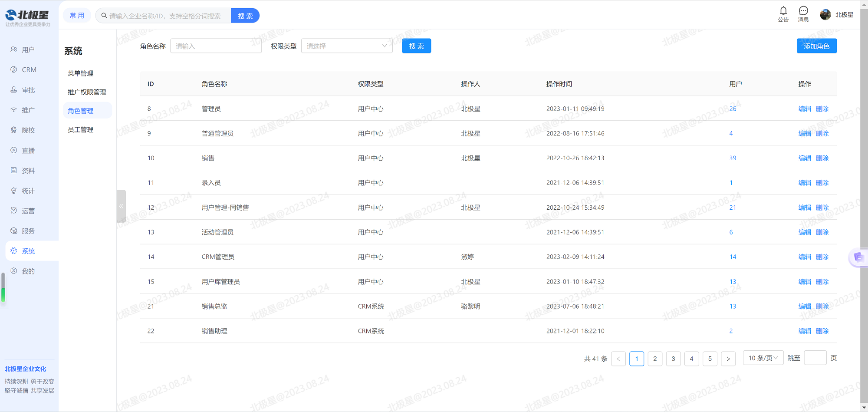Image resolution: width=868 pixels, height=412 pixels.
Task: Open the 用户 sidebar icon
Action: (14, 49)
